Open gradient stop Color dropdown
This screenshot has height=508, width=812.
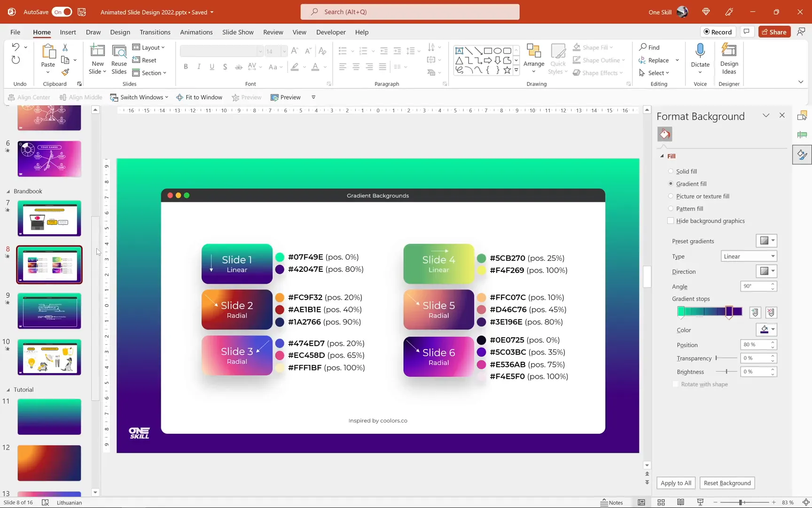[766, 330]
